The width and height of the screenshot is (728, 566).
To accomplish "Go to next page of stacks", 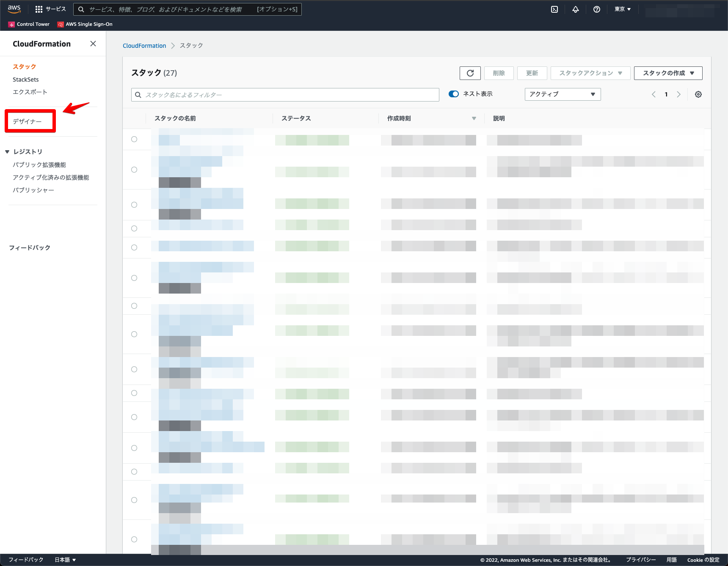I will click(679, 94).
